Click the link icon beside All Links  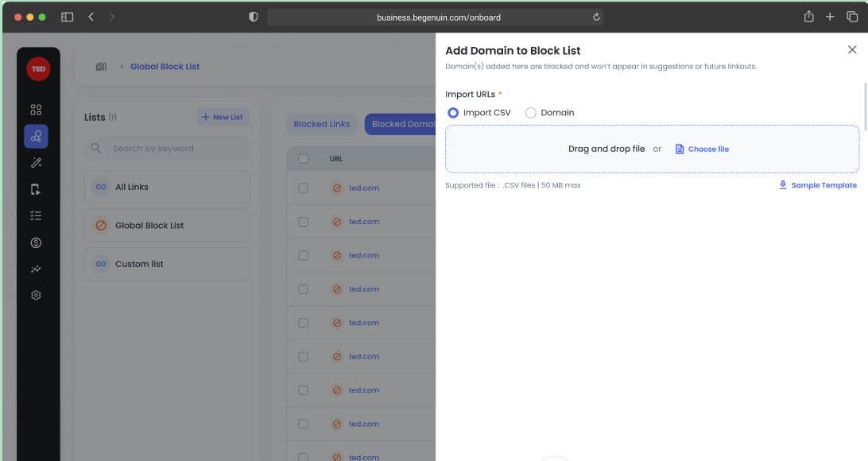101,187
